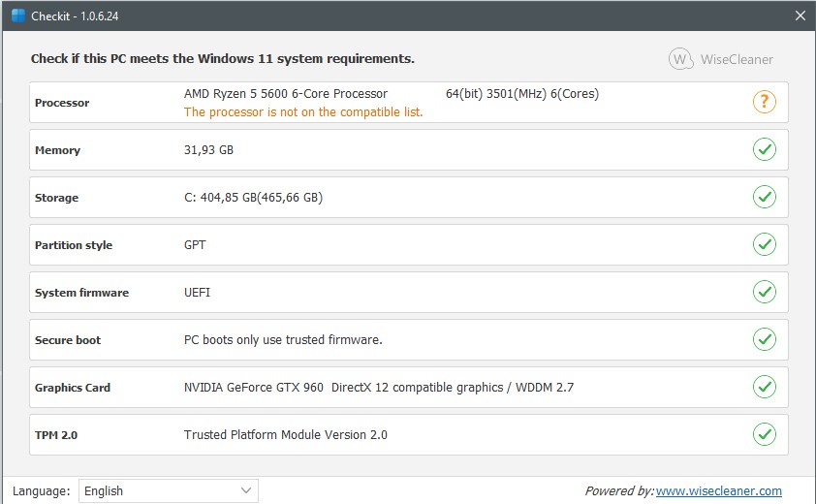Click the WiseCleaner logo at top right
This screenshot has width=816, height=504.
pos(722,59)
